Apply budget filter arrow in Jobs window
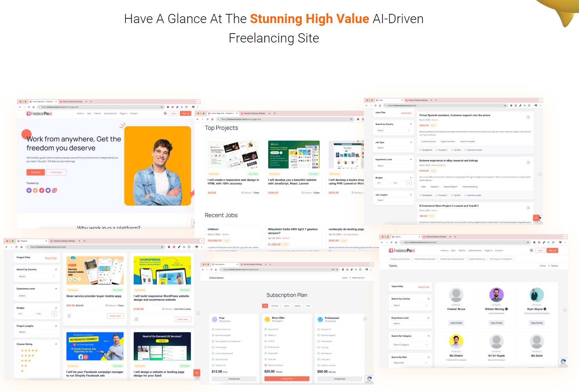 click(409, 183)
